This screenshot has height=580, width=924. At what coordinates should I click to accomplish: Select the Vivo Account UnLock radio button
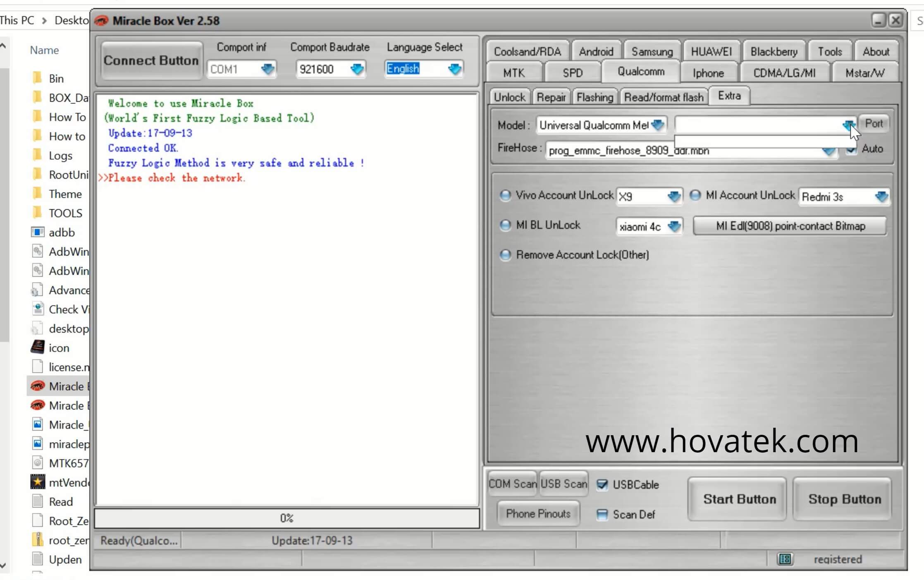pos(505,195)
